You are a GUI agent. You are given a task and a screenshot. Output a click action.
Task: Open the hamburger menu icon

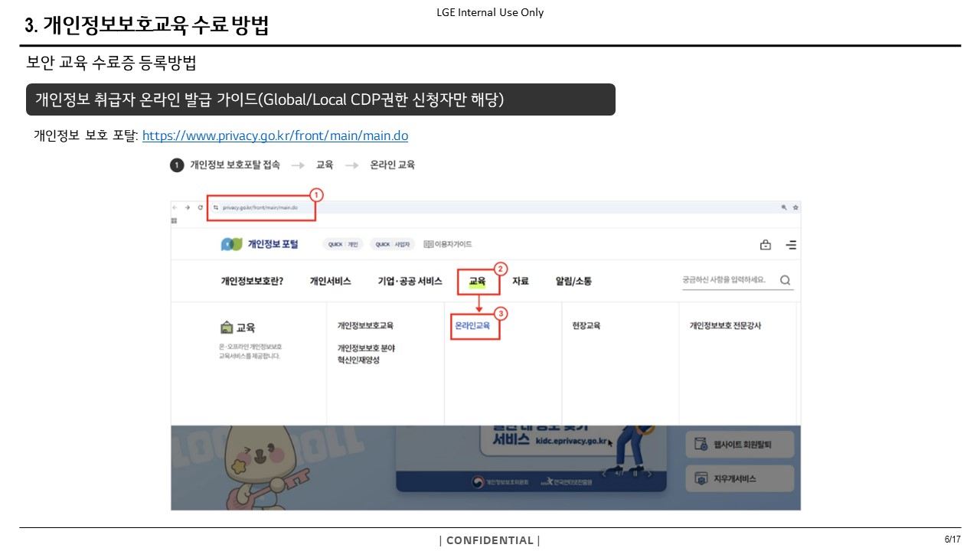(x=791, y=245)
